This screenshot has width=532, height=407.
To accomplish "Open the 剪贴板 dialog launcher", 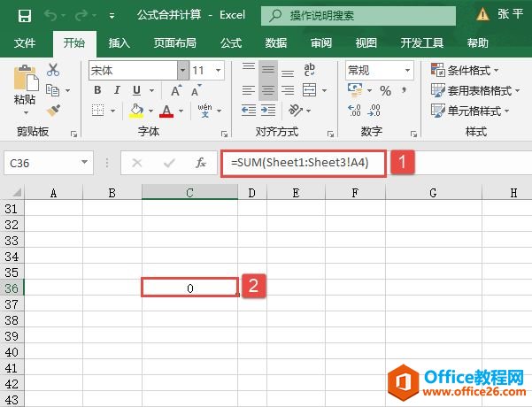I will pos(73,134).
